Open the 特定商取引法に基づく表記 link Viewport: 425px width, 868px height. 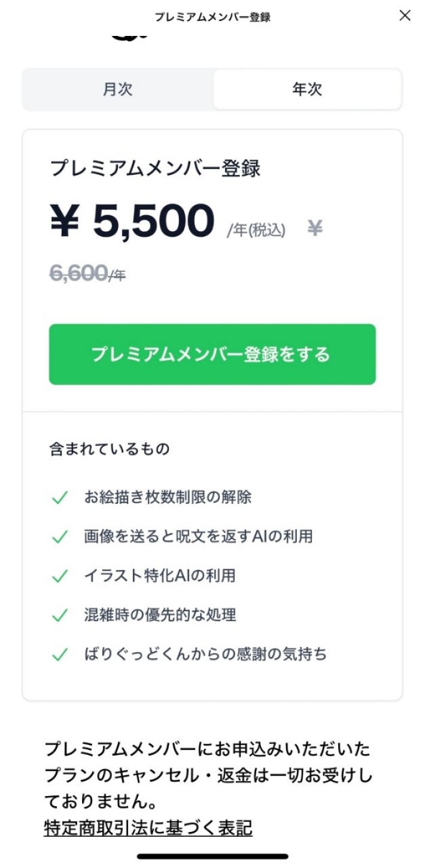coord(148,828)
